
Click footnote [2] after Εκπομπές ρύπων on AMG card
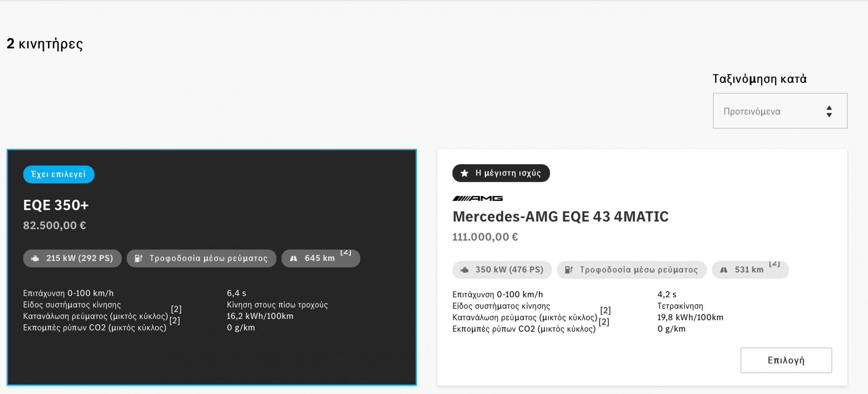pyautogui.click(x=604, y=322)
